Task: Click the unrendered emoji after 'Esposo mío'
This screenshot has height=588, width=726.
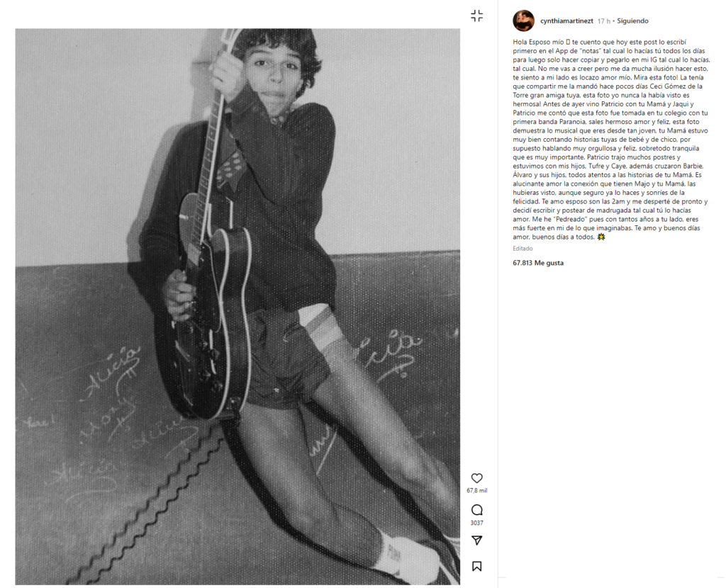Action: point(568,42)
